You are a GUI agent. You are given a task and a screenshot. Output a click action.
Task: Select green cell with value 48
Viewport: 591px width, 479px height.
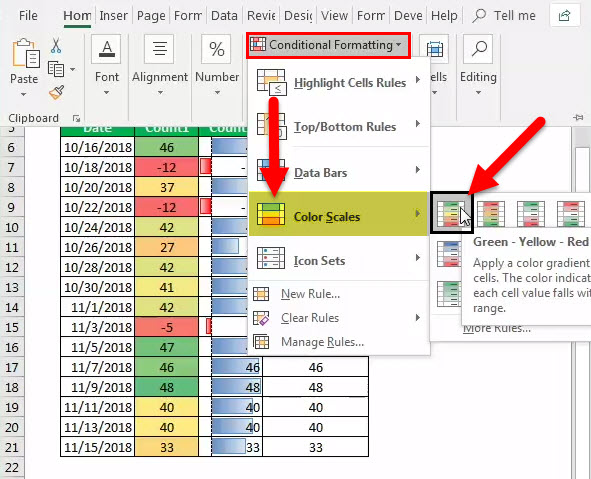pyautogui.click(x=167, y=387)
